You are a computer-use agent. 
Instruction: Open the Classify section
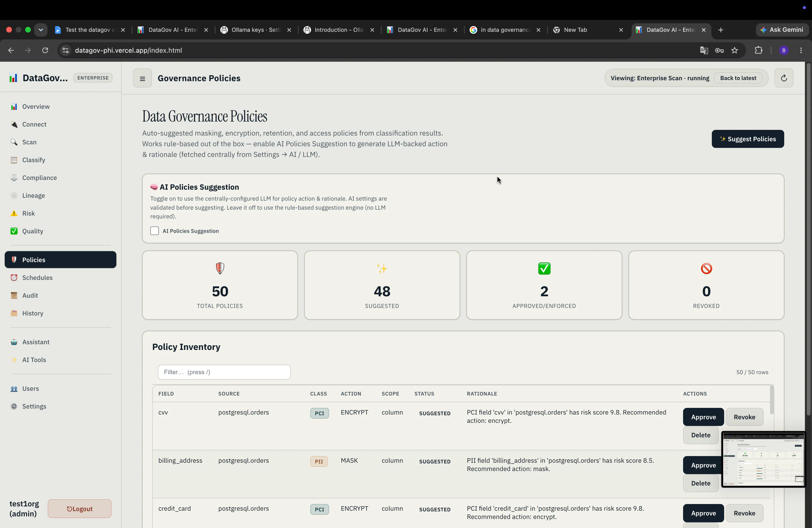[60, 160]
